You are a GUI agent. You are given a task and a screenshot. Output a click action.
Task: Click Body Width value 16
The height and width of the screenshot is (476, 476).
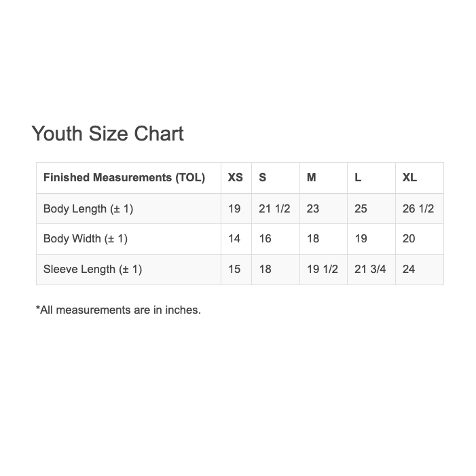coord(265,238)
